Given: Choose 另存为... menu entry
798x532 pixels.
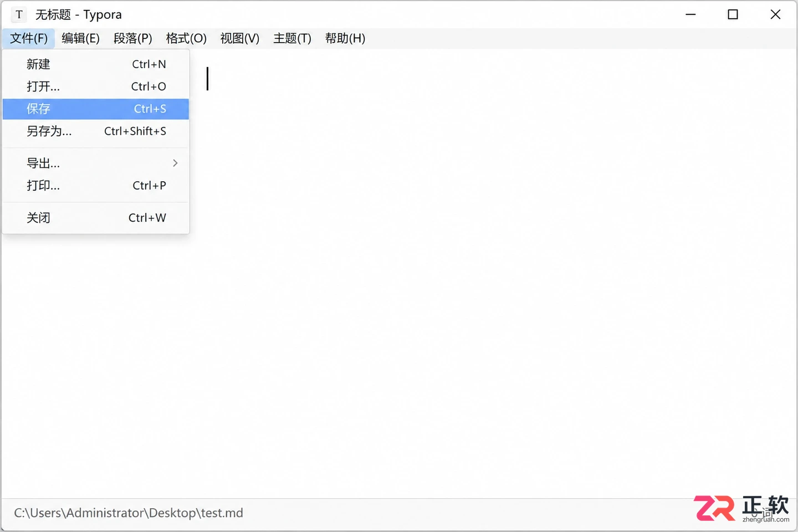Looking at the screenshot, I should coord(96,131).
